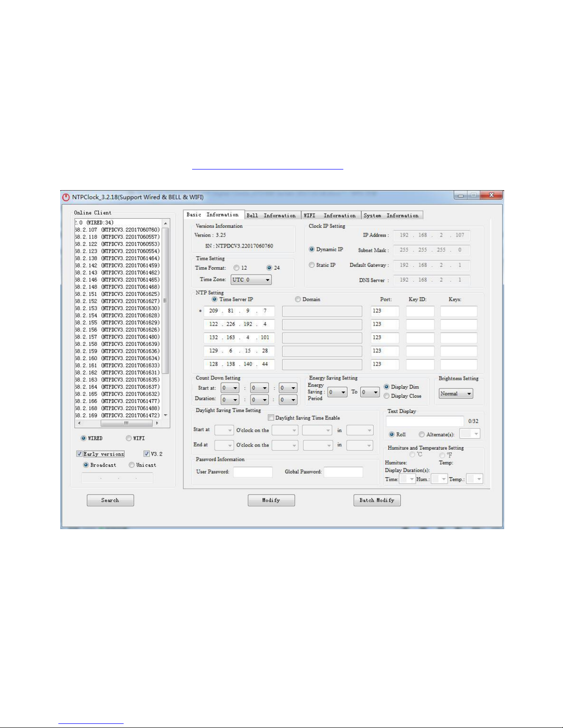Select client NTPDCV3.22017061472 row
Screen dimensions: 563x728
pos(118,415)
